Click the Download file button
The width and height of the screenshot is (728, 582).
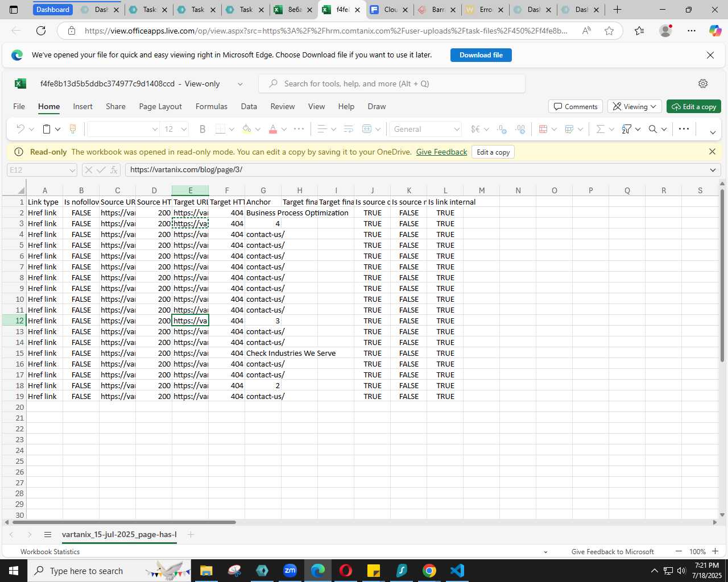tap(481, 55)
